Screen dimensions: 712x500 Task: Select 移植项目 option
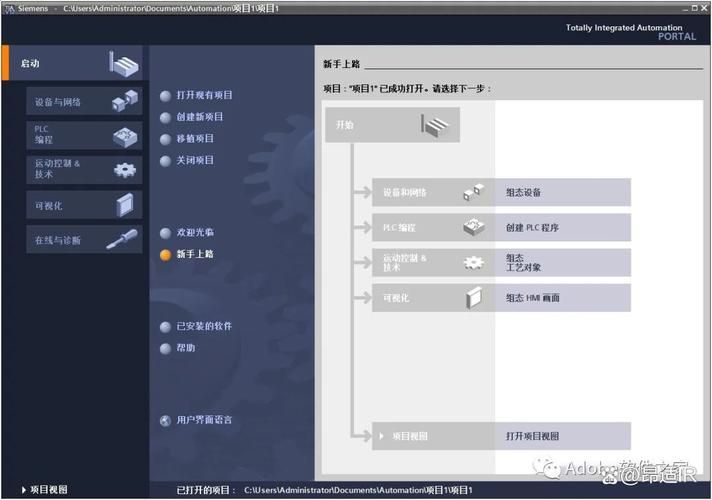click(x=187, y=139)
